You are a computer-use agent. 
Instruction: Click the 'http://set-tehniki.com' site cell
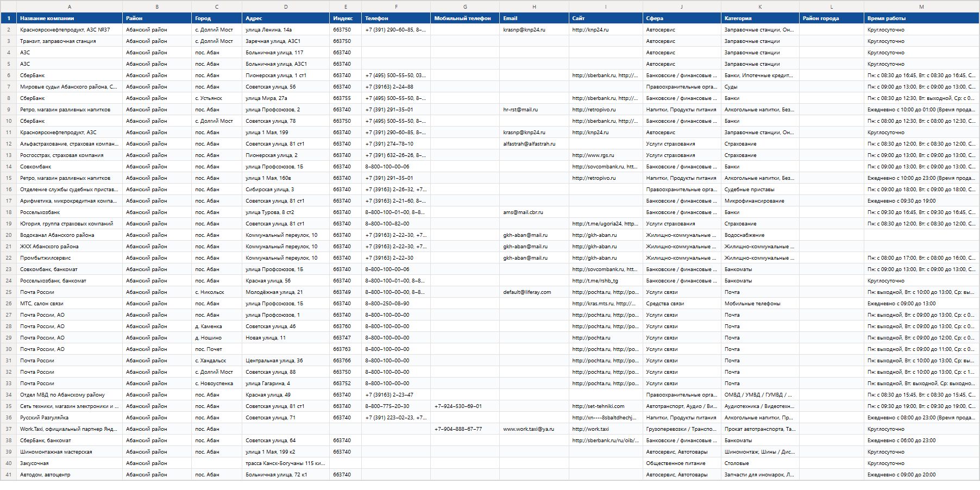click(x=606, y=406)
